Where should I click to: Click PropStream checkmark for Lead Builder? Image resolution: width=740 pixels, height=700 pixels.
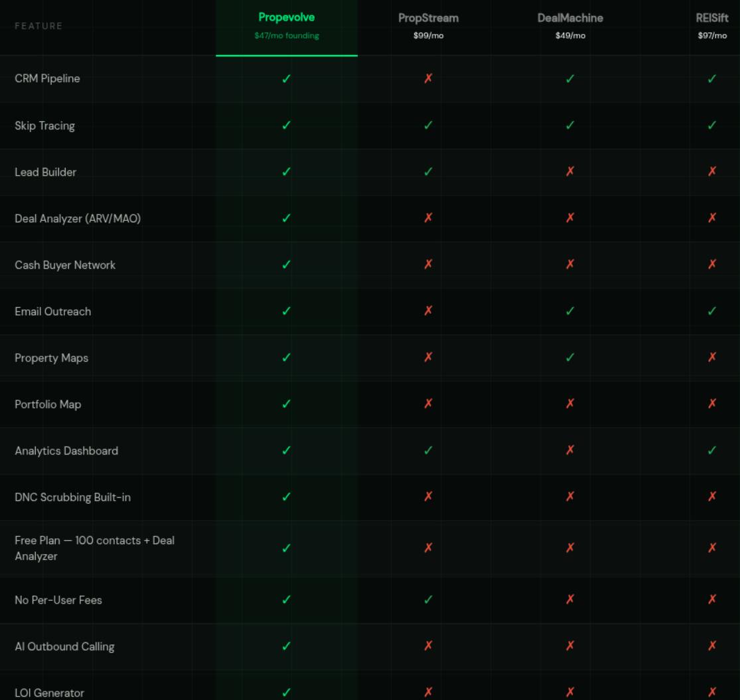[x=428, y=172]
